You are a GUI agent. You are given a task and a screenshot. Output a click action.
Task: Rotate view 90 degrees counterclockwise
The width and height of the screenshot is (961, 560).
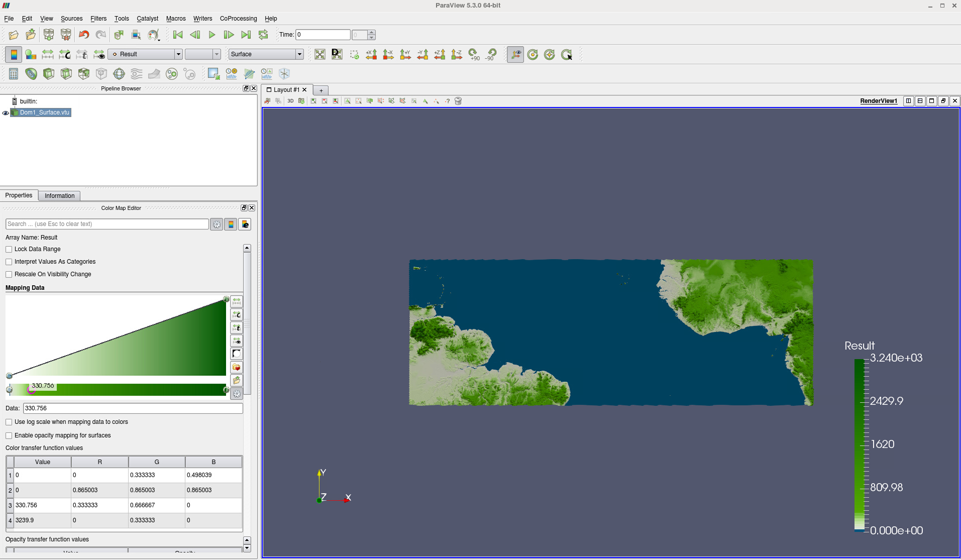click(x=491, y=54)
